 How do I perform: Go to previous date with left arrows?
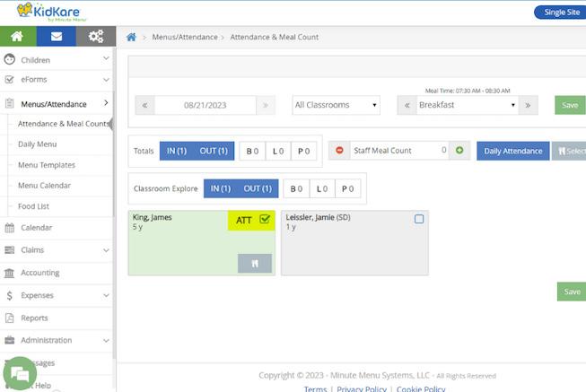pos(144,105)
